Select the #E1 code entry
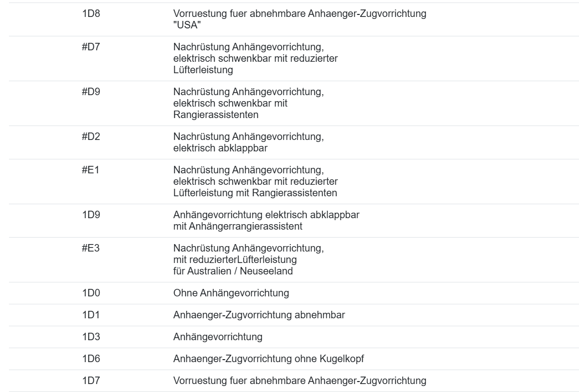579x392 pixels. pyautogui.click(x=91, y=170)
